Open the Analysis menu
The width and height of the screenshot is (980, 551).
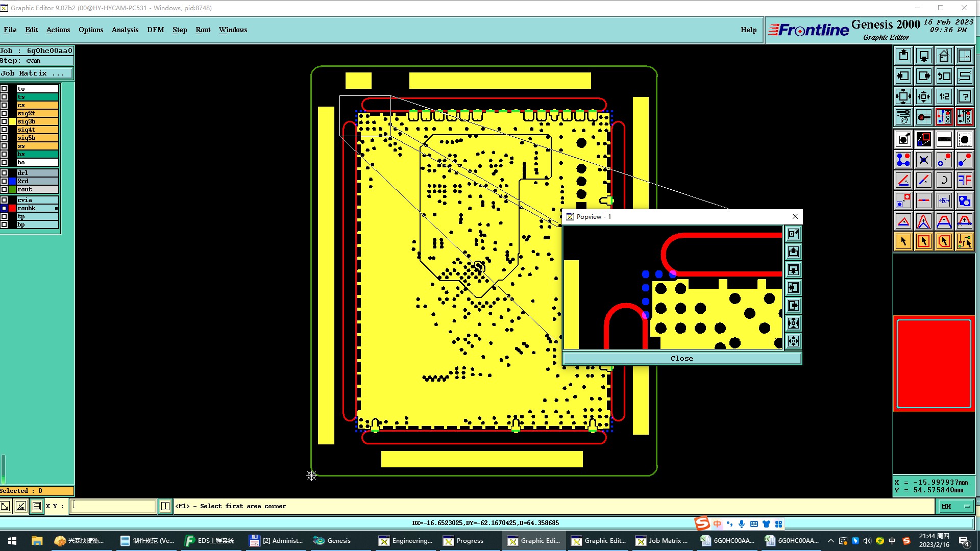[125, 30]
